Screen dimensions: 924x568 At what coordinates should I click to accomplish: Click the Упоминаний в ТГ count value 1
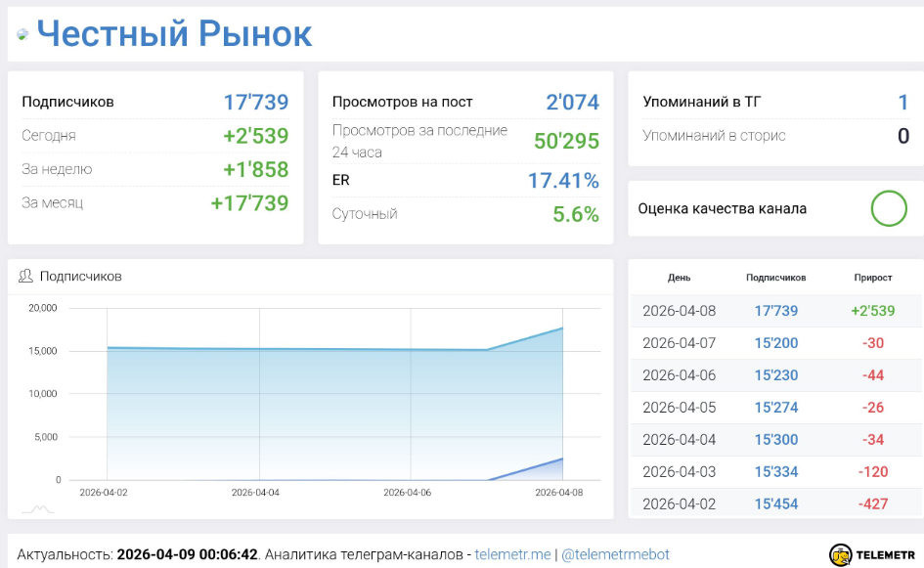click(906, 101)
